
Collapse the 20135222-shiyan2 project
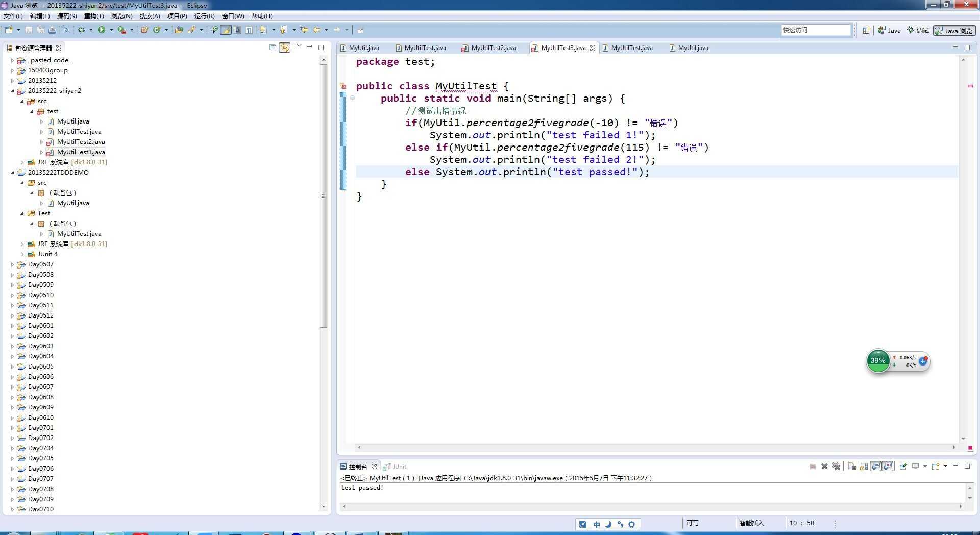(13, 91)
